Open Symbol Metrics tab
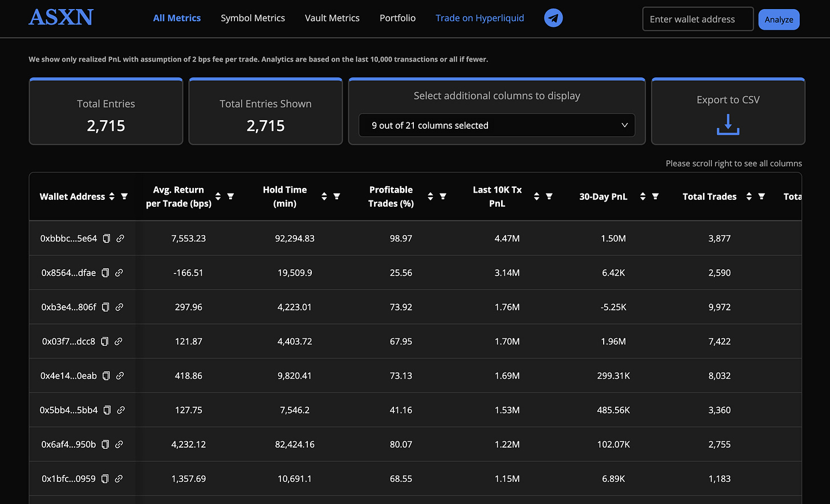This screenshot has width=830, height=504. pyautogui.click(x=253, y=18)
